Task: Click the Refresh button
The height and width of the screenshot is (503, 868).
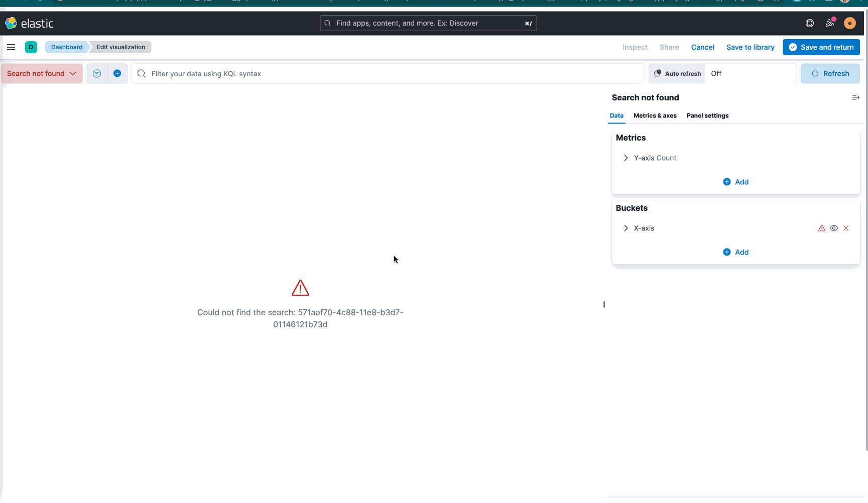Action: [830, 74]
